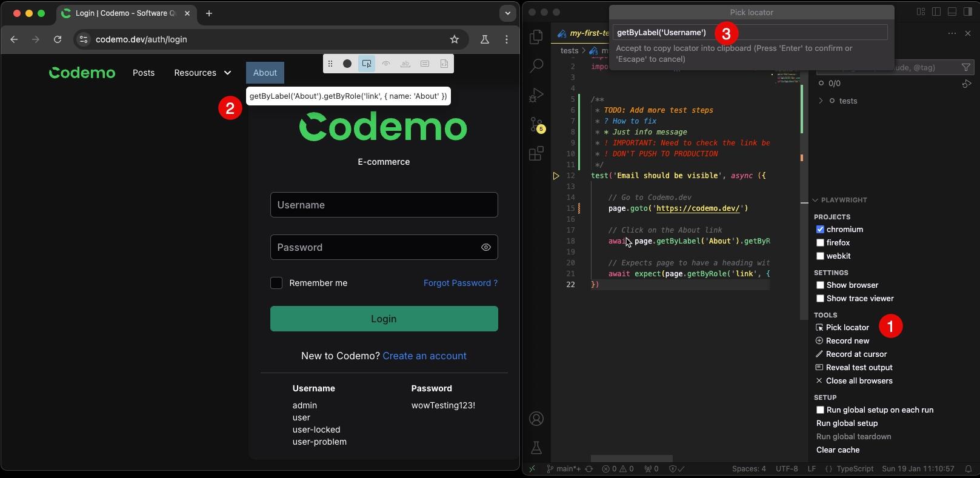Image resolution: width=980 pixels, height=478 pixels.
Task: Click the green Login button
Action: (x=384, y=319)
